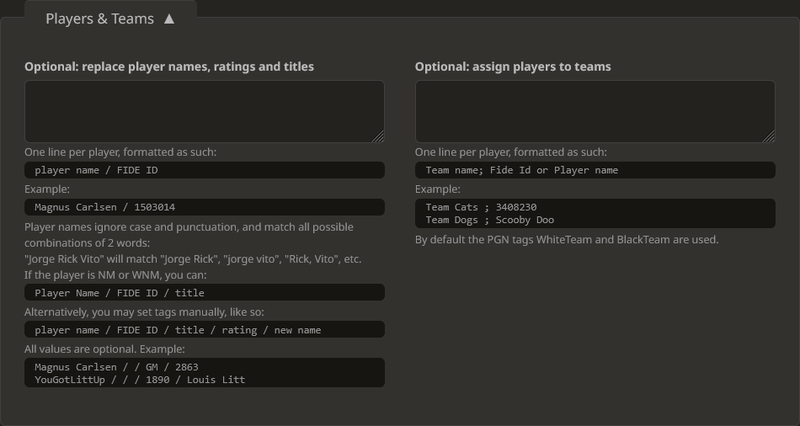Click the 'Player Name / FIDE ID / title' block
800x426 pixels.
coord(204,293)
